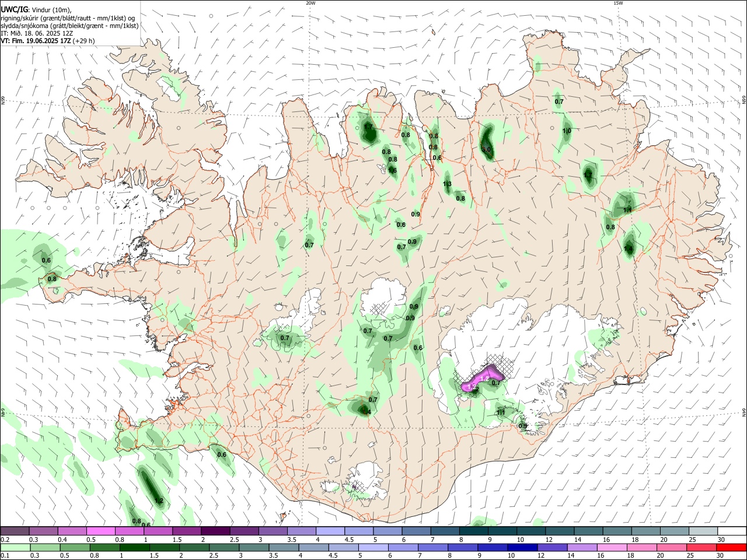Click the pink snowfall area on the glacier
The height and width of the screenshot is (560, 747).
point(481,378)
